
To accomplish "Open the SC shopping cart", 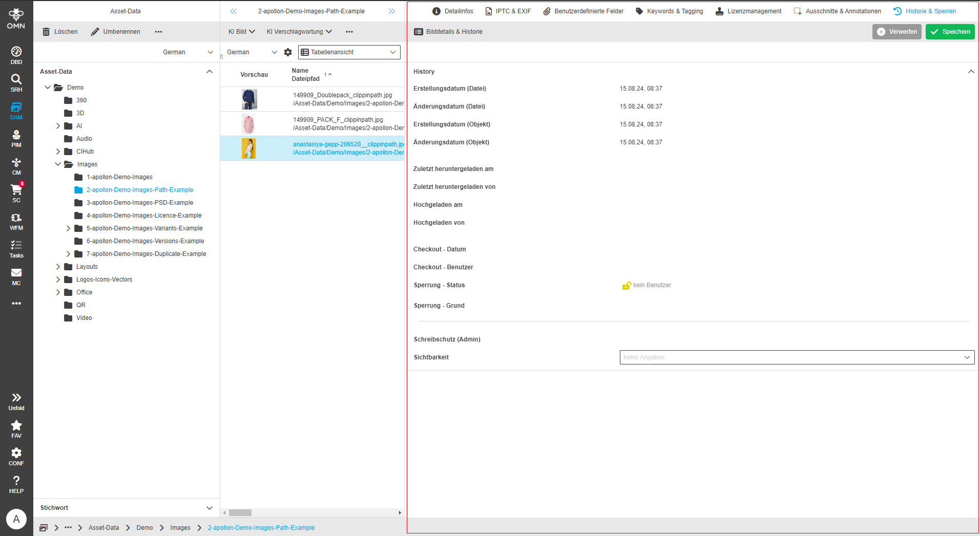I will 16,194.
